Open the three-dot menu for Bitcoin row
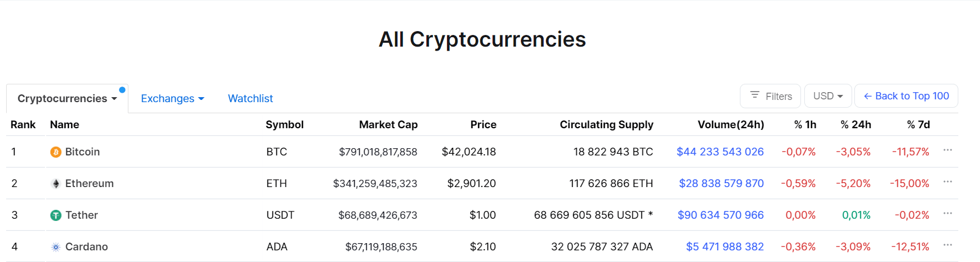 pos(948,150)
